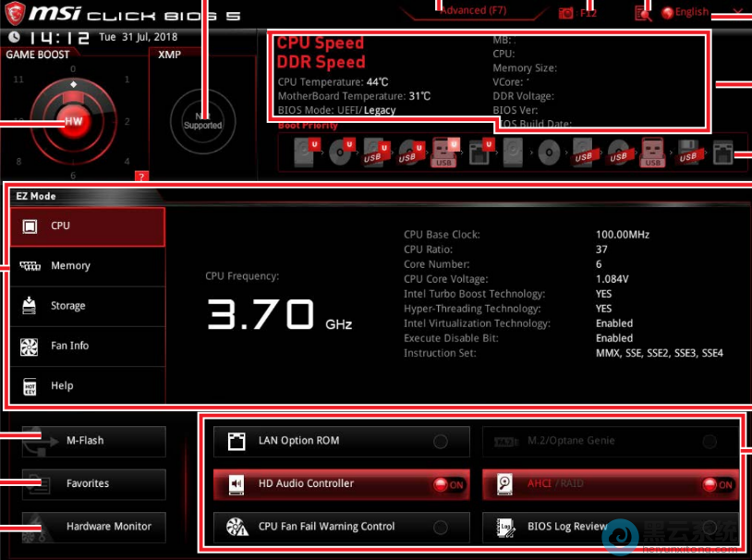This screenshot has height=560, width=752.
Task: Switch to Advanced (F7) mode
Action: pos(473,10)
